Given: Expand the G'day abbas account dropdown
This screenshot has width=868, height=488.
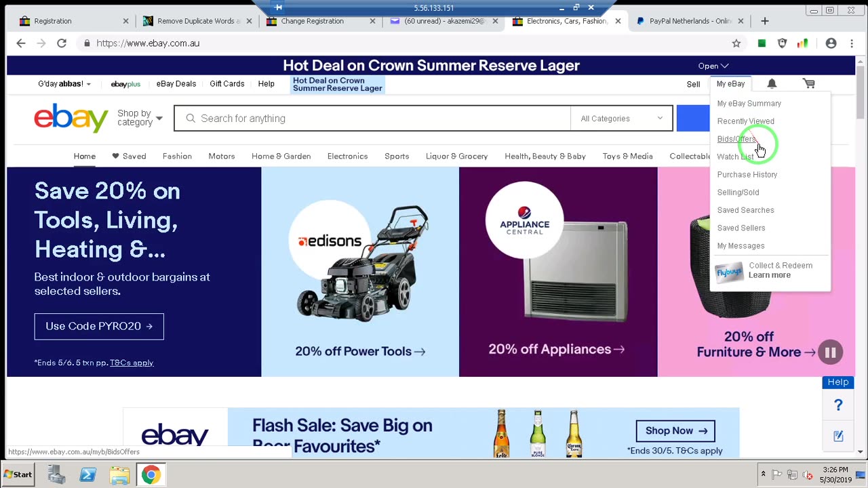Looking at the screenshot, I should point(64,84).
